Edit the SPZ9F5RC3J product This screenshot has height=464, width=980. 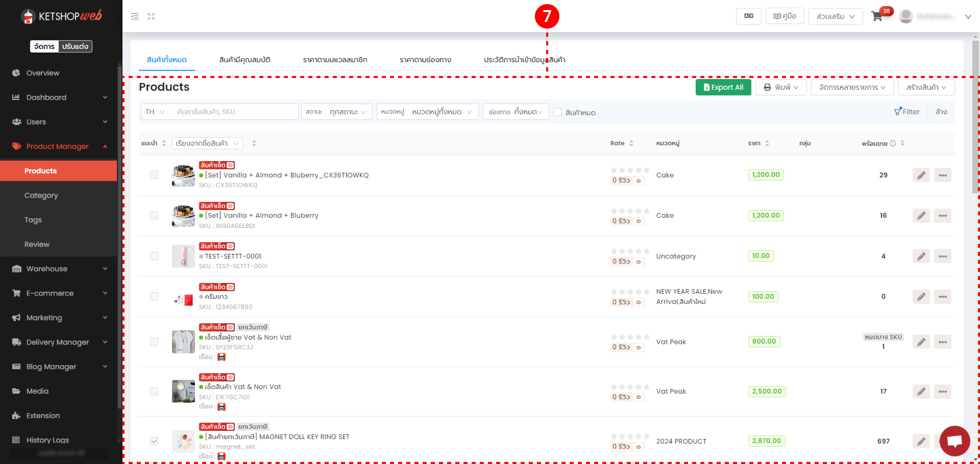[921, 342]
